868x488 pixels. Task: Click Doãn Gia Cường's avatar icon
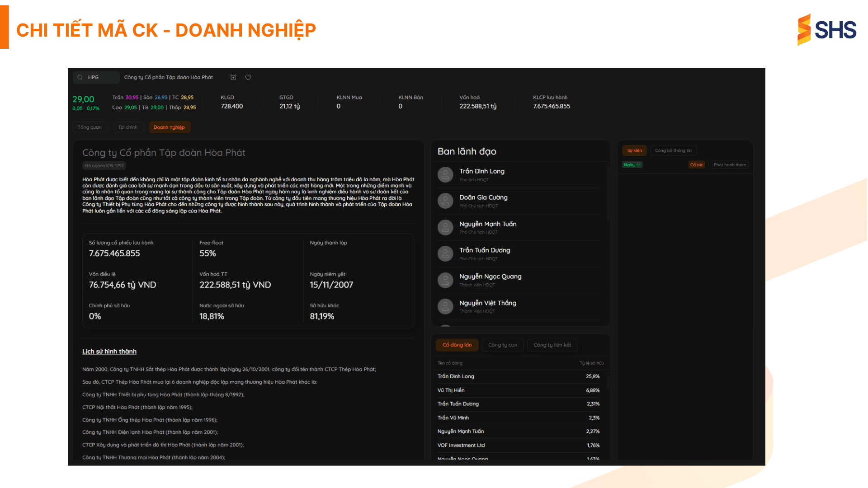445,201
